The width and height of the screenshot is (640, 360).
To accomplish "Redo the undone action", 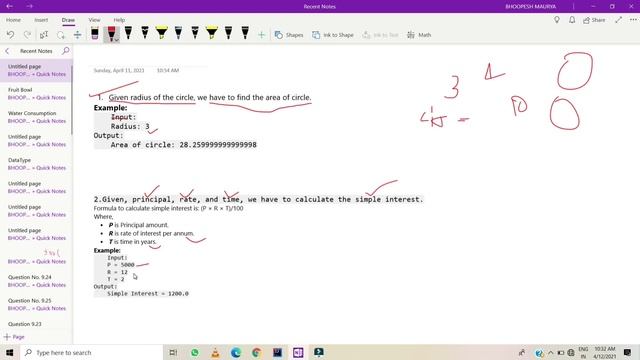I will point(27,35).
